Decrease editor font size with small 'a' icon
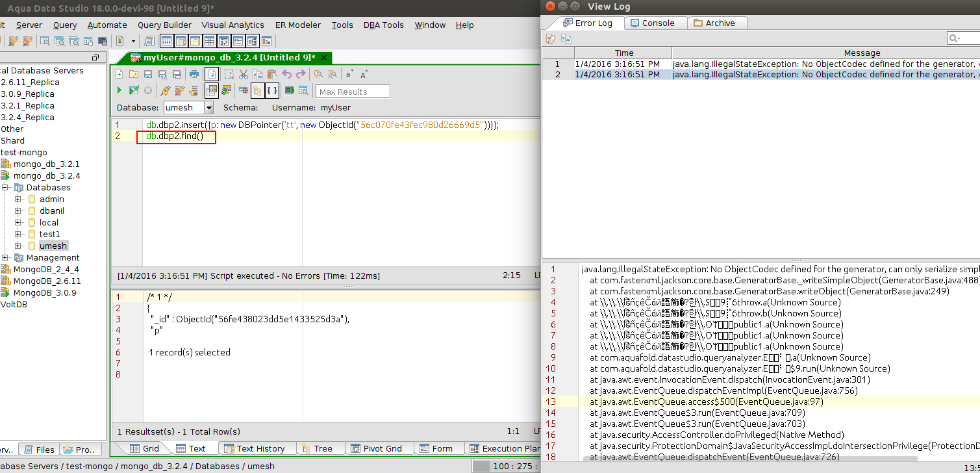The image size is (980, 473). 349,75
